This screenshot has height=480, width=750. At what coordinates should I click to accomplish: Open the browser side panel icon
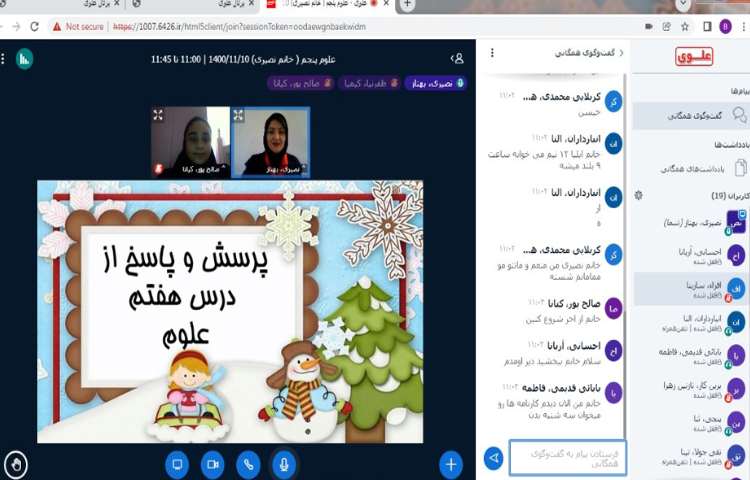click(707, 27)
